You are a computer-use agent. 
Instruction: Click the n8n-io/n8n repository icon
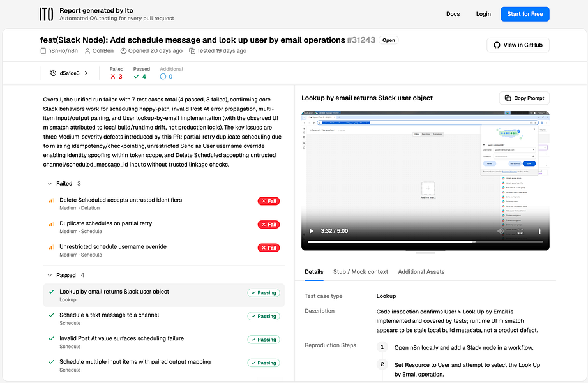click(x=43, y=50)
